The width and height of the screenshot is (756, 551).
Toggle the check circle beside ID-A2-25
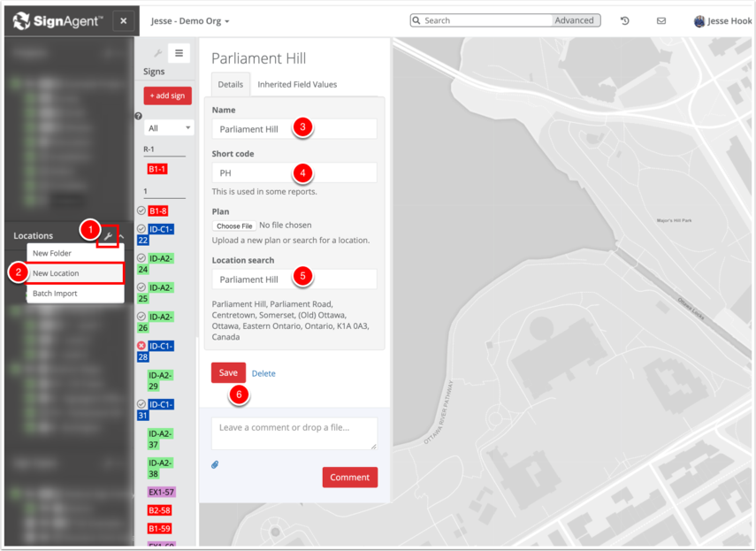[x=141, y=287]
